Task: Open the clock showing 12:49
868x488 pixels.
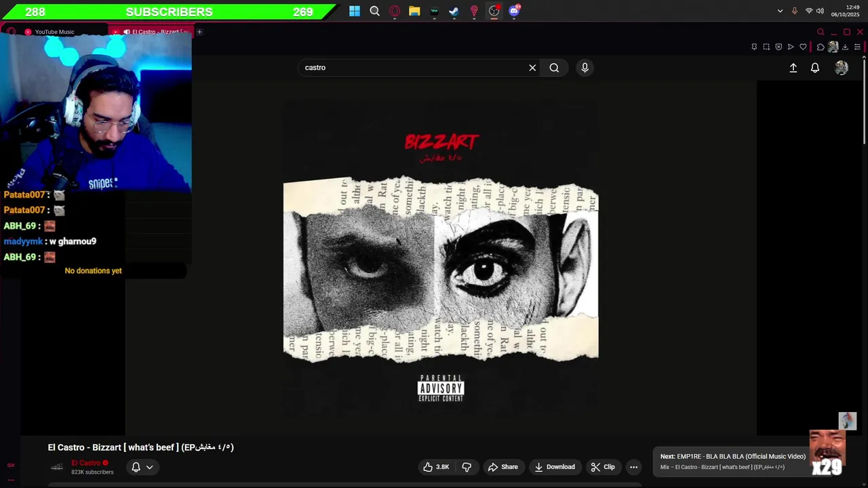Action: 845,11
